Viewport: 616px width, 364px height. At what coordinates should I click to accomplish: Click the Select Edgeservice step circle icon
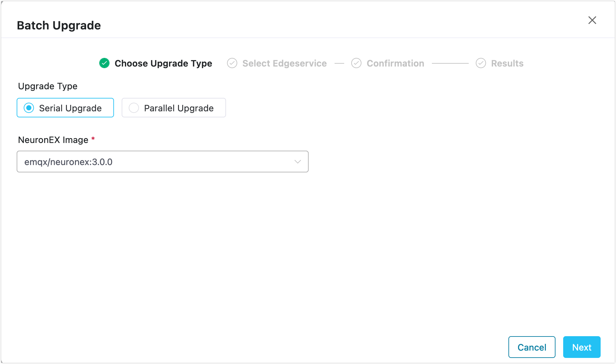[232, 63]
